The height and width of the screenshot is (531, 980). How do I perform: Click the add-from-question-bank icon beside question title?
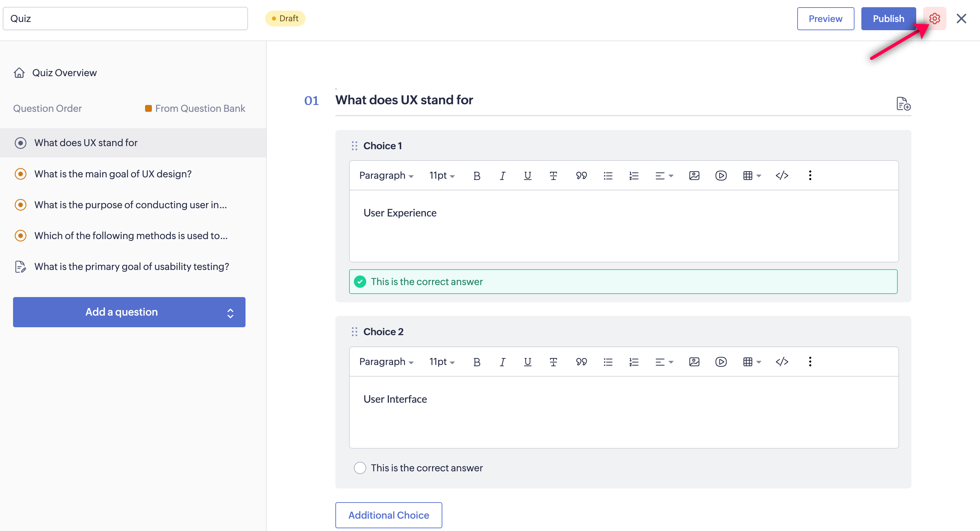tap(903, 104)
